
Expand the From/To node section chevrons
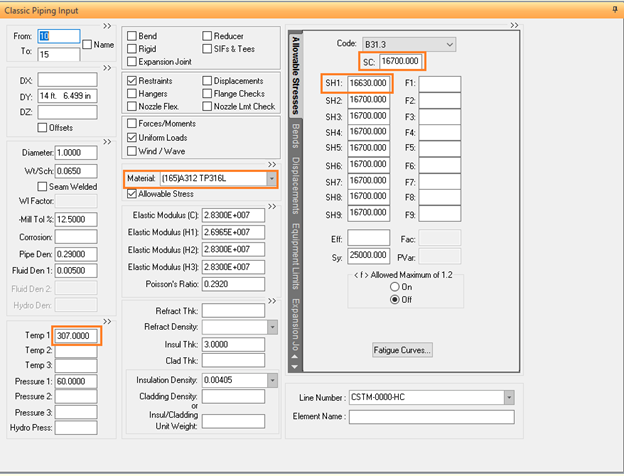pyautogui.click(x=107, y=26)
